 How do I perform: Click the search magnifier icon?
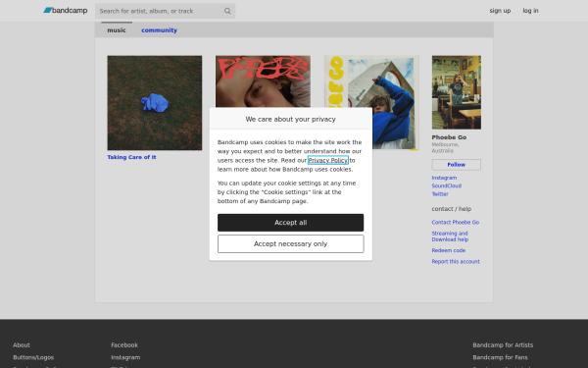[x=227, y=11]
